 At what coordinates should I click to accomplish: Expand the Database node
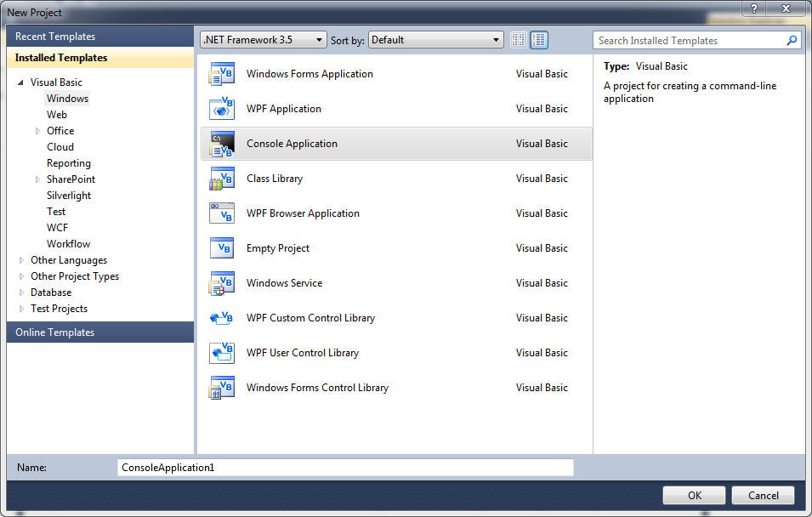[x=21, y=293]
